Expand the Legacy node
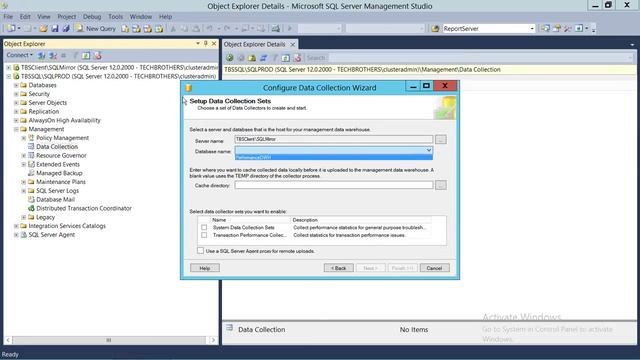Screen dimensions: 640x360 24,217
